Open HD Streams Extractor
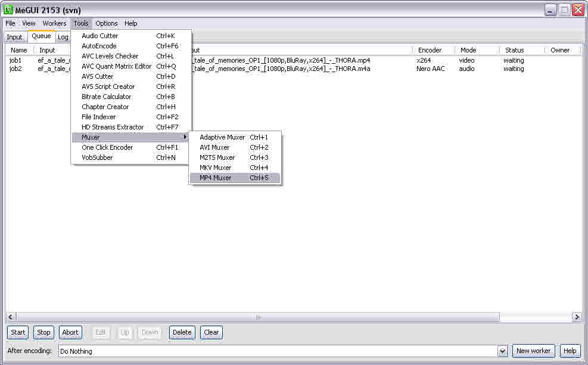This screenshot has height=365, width=588. tap(130, 127)
